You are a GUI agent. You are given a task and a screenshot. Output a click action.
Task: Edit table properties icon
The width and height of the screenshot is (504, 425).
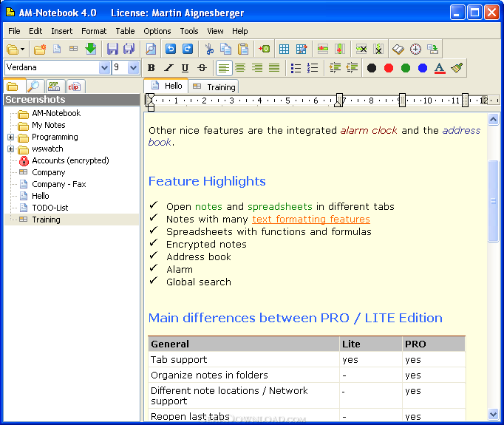302,50
